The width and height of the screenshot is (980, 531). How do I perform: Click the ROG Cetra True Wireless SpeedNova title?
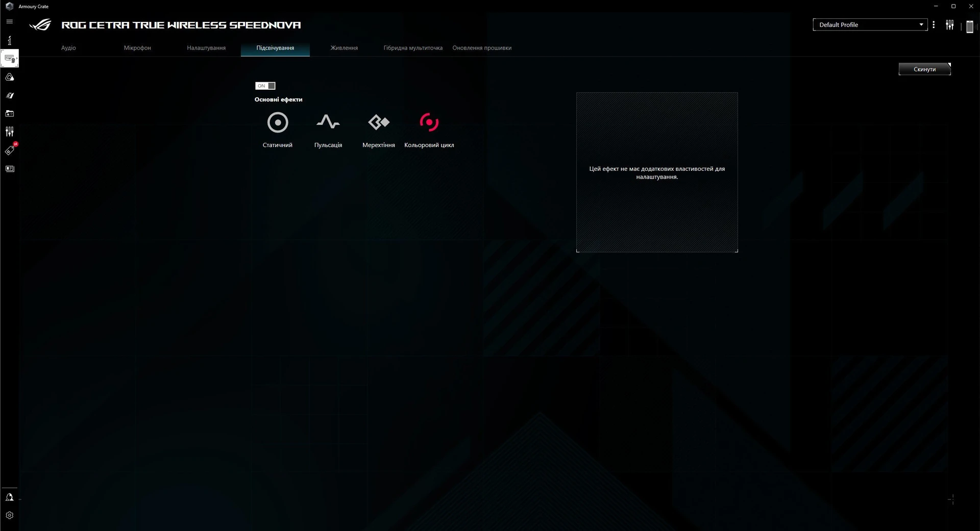181,24
